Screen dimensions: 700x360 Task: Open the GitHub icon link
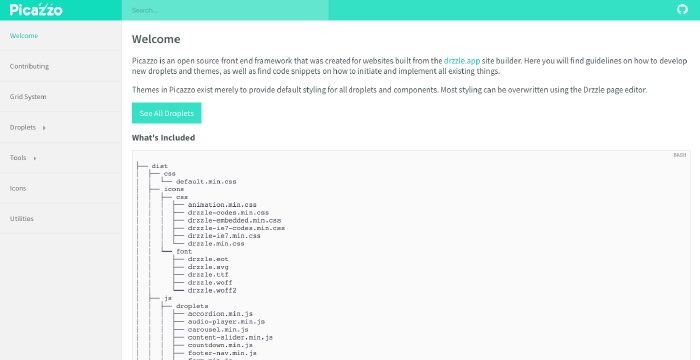(x=682, y=9)
